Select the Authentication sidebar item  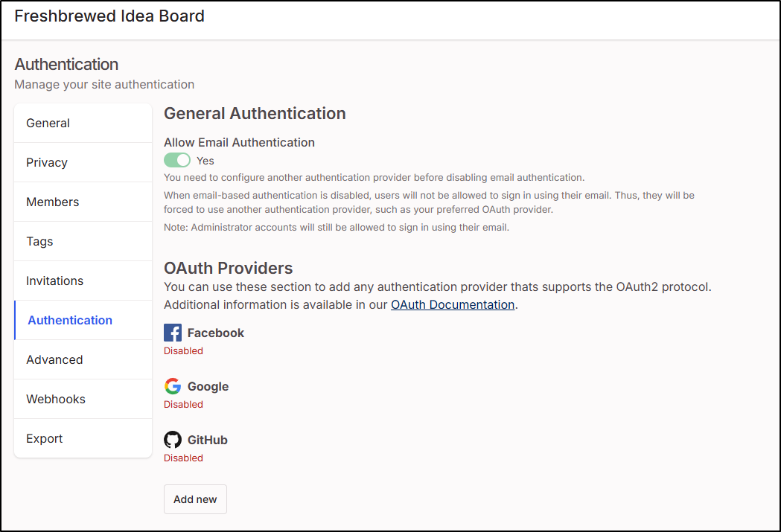click(x=83, y=320)
